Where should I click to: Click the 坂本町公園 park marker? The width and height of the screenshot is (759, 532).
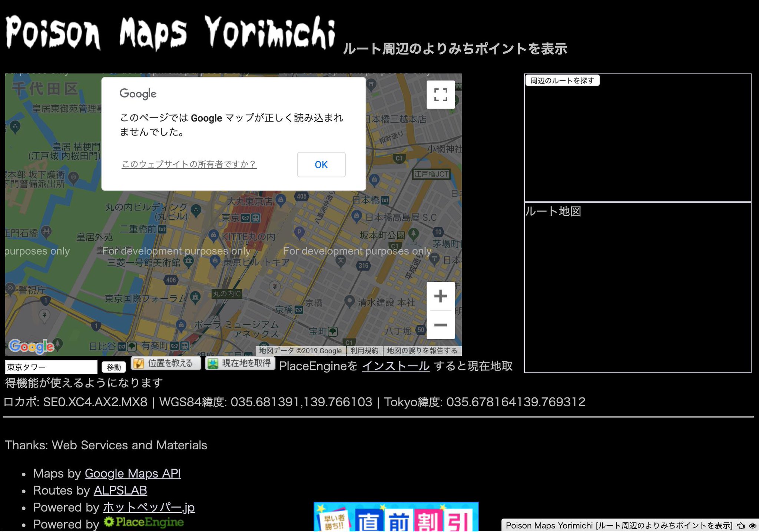414,234
